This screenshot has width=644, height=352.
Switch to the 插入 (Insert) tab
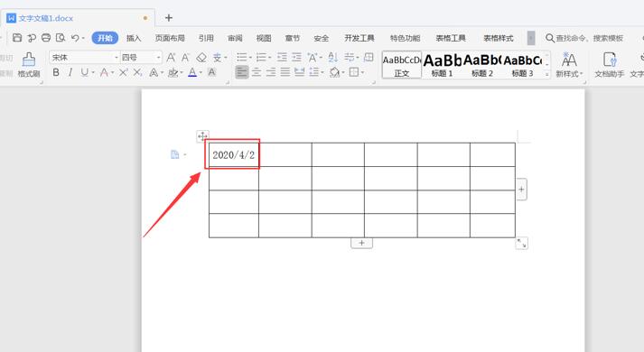pyautogui.click(x=134, y=38)
